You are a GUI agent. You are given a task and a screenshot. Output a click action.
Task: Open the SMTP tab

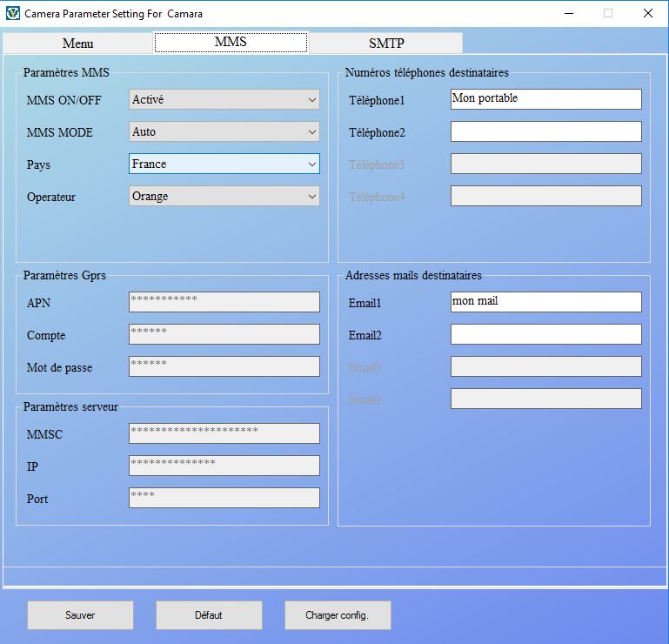tap(386, 44)
